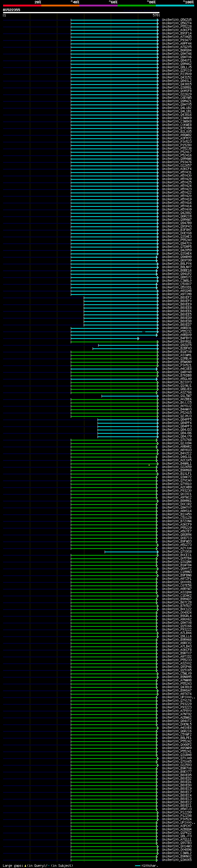Click the green ~80% legend segment
The width and height of the screenshot is (197, 868).
click(137, 6)
